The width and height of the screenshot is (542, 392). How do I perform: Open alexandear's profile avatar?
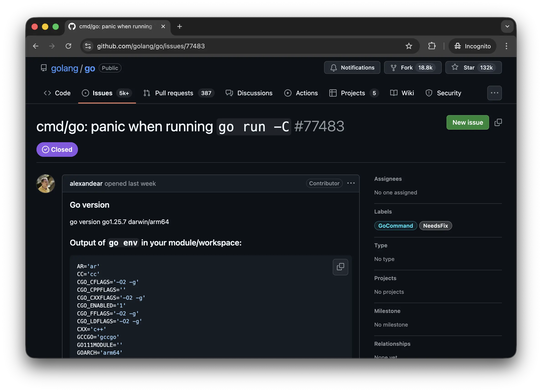(x=45, y=183)
